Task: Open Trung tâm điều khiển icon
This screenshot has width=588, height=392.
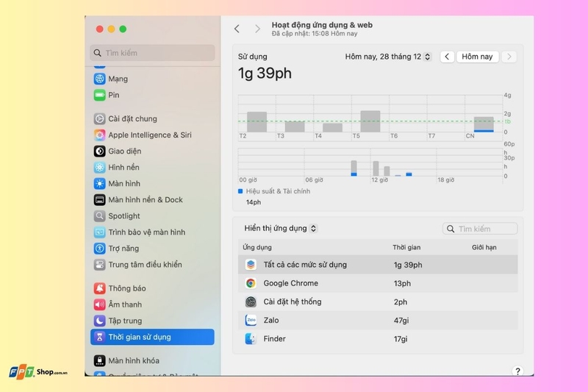Action: click(x=99, y=265)
